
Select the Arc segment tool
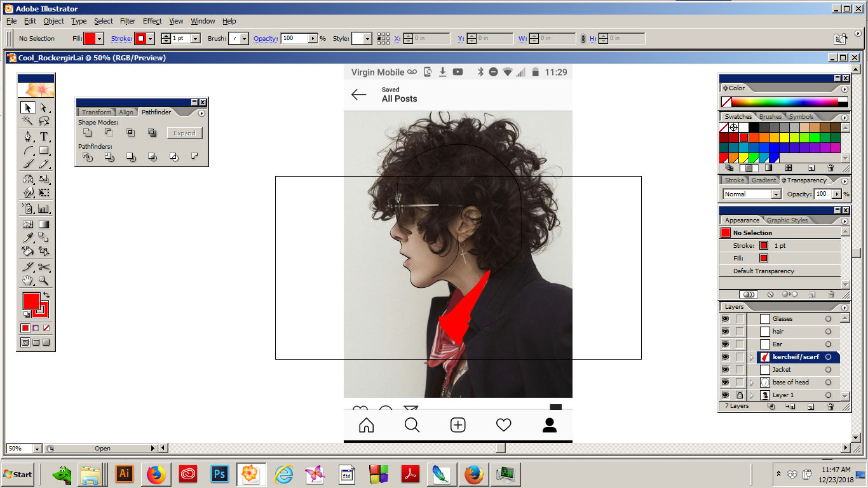click(x=27, y=151)
